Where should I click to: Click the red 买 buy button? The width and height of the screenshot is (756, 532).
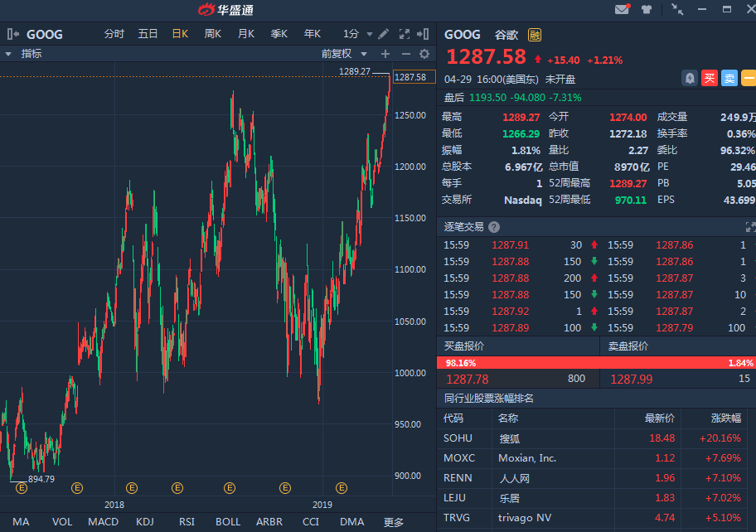coord(709,79)
